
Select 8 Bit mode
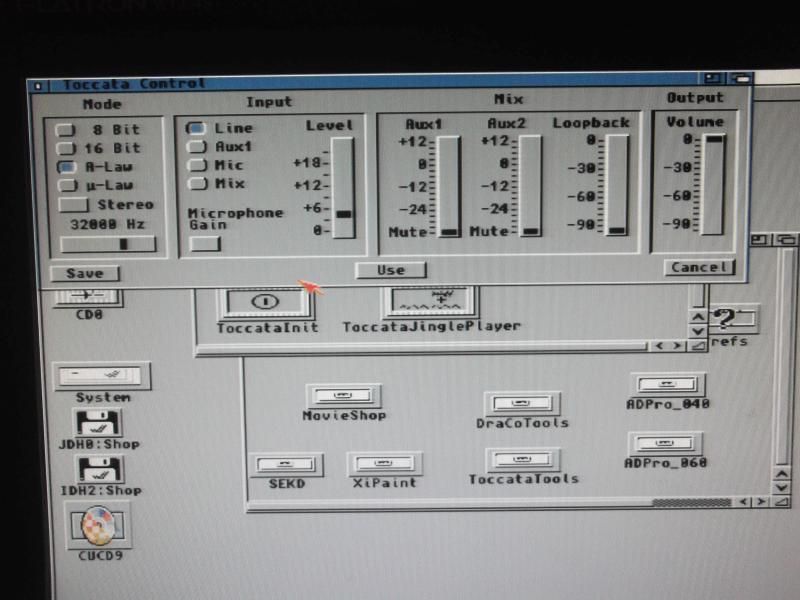tap(66, 130)
